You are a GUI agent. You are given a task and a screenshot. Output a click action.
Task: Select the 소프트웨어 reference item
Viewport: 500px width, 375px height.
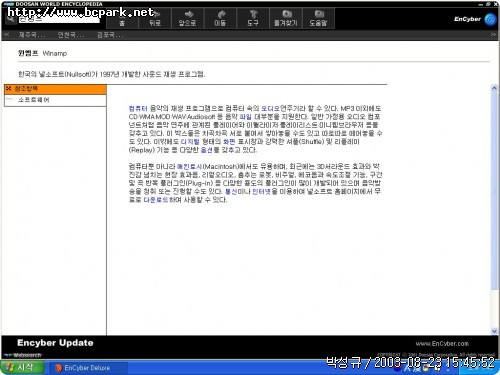point(34,100)
